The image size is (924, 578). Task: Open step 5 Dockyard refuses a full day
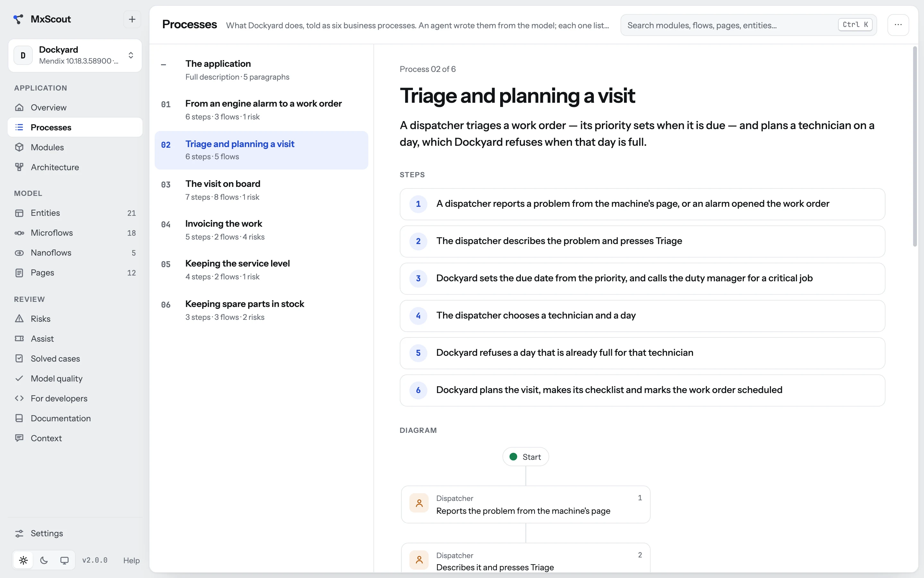642,353
